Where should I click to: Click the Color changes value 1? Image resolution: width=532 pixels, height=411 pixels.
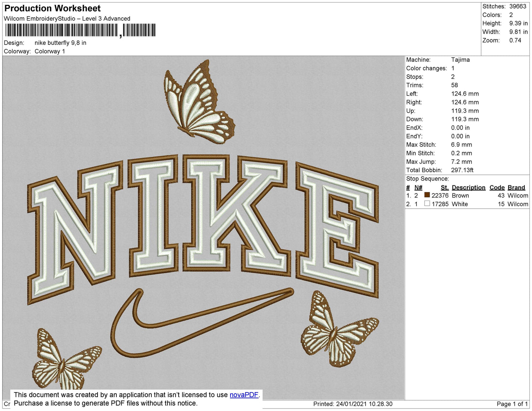[x=453, y=68]
